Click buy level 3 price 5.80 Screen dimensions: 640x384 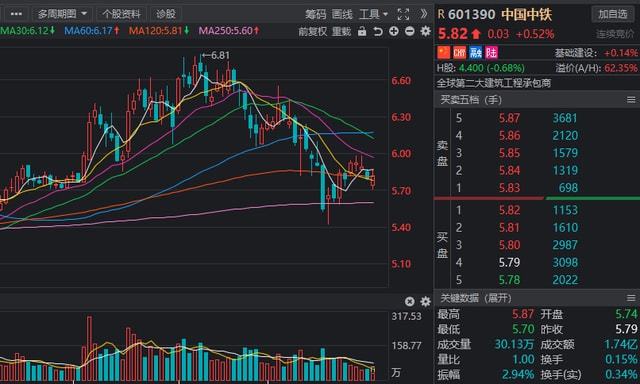[x=509, y=245]
